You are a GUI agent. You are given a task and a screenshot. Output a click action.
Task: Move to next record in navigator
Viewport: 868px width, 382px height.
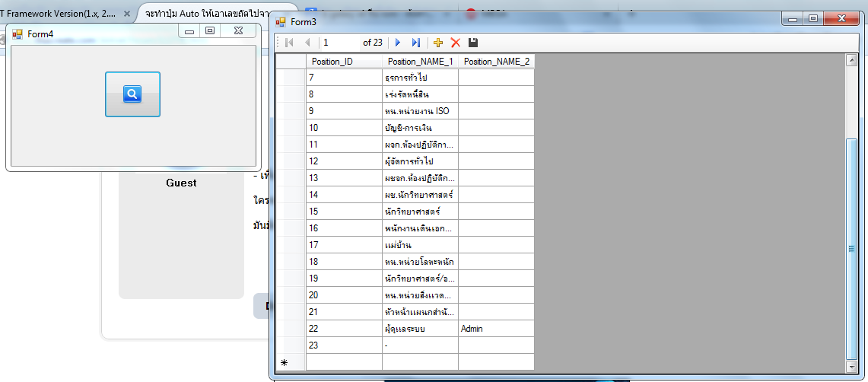[397, 43]
